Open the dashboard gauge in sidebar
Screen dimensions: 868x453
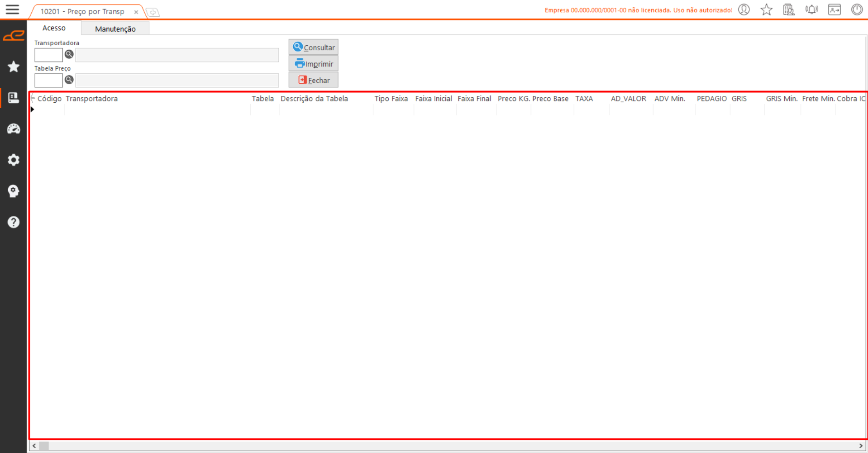point(14,129)
